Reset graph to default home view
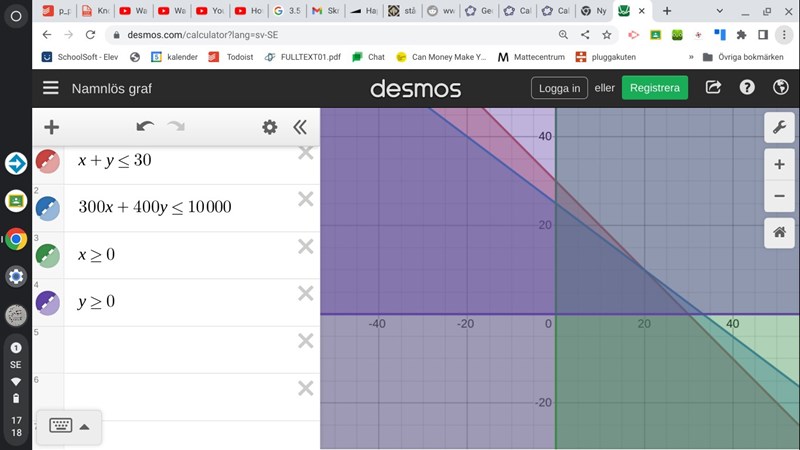Image resolution: width=800 pixels, height=450 pixels. point(779,233)
